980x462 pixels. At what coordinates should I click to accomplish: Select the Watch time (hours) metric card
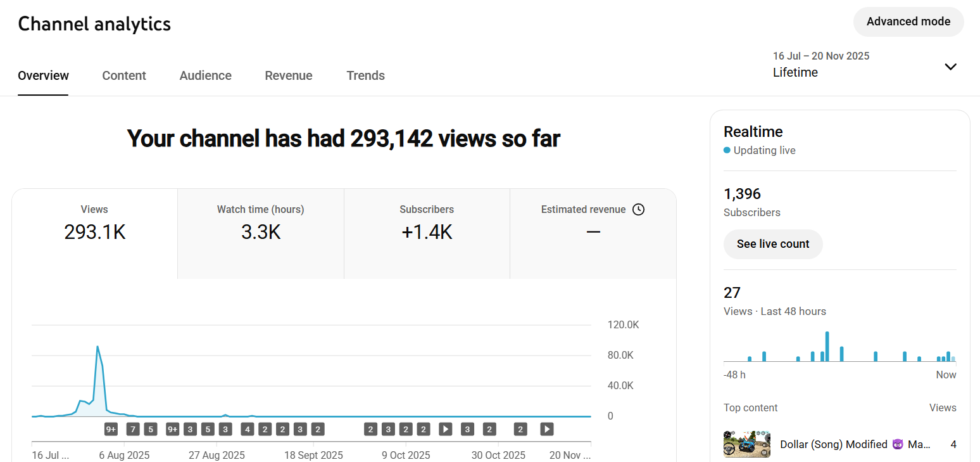(261, 234)
